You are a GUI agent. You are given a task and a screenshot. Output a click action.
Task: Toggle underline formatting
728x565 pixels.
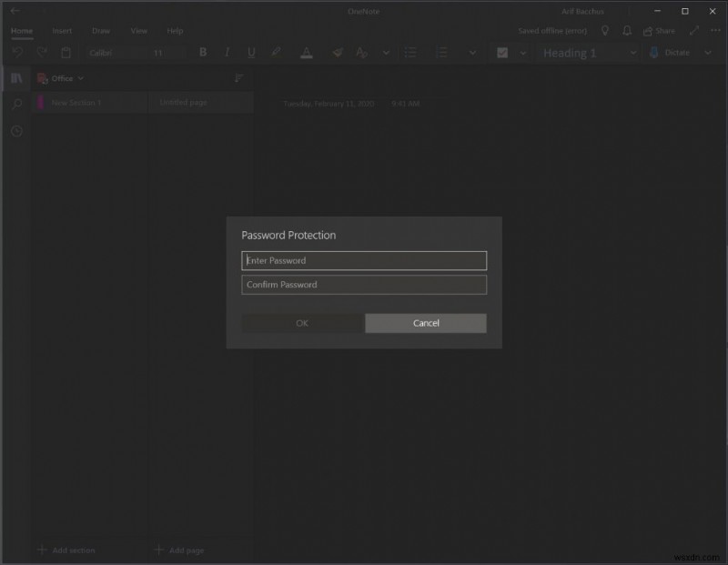[251, 53]
